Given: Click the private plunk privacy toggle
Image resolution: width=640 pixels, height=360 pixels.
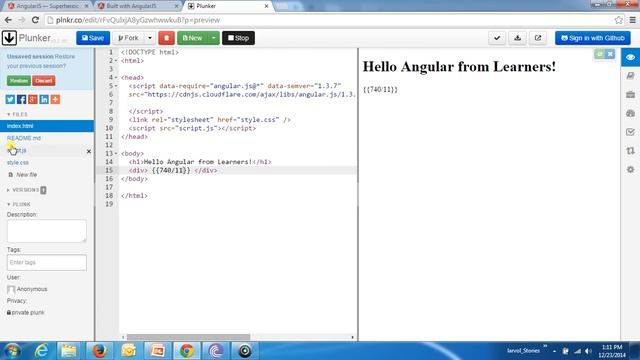Looking at the screenshot, I should click(x=25, y=312).
